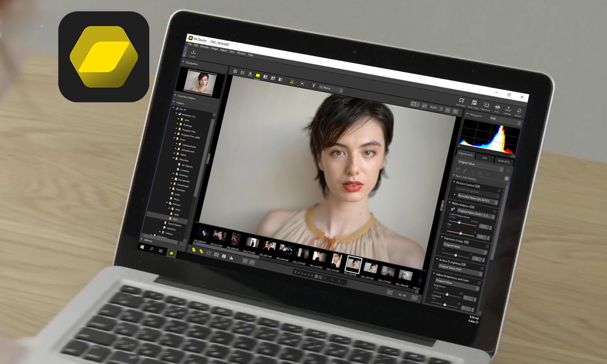The image size is (607, 364).
Task: Switch to the XMP/IPTC tab
Action: click(x=504, y=161)
